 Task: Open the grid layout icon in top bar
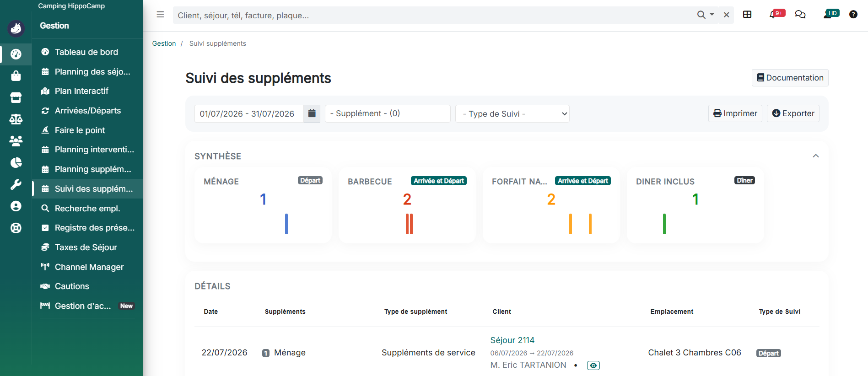coord(747,15)
